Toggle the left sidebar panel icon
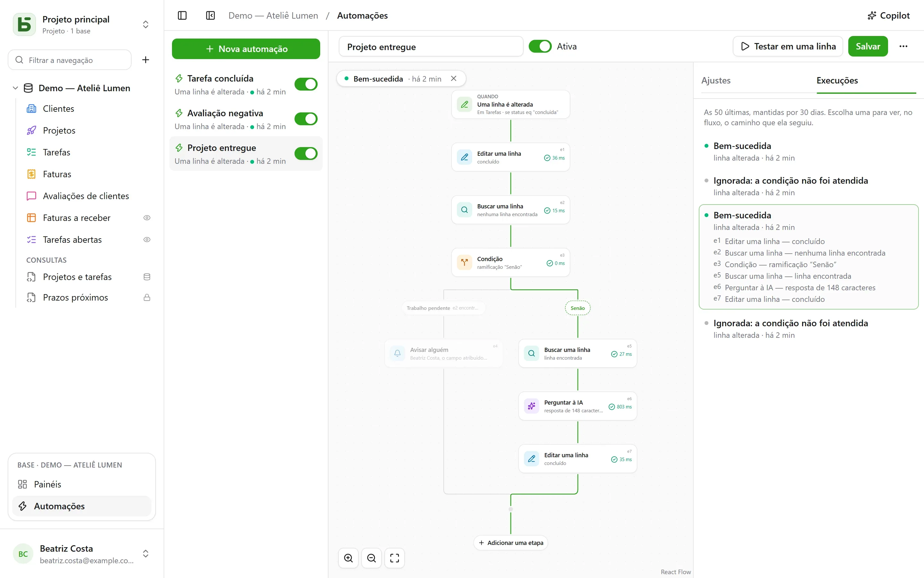Viewport: 924px width, 578px height. tap(182, 15)
